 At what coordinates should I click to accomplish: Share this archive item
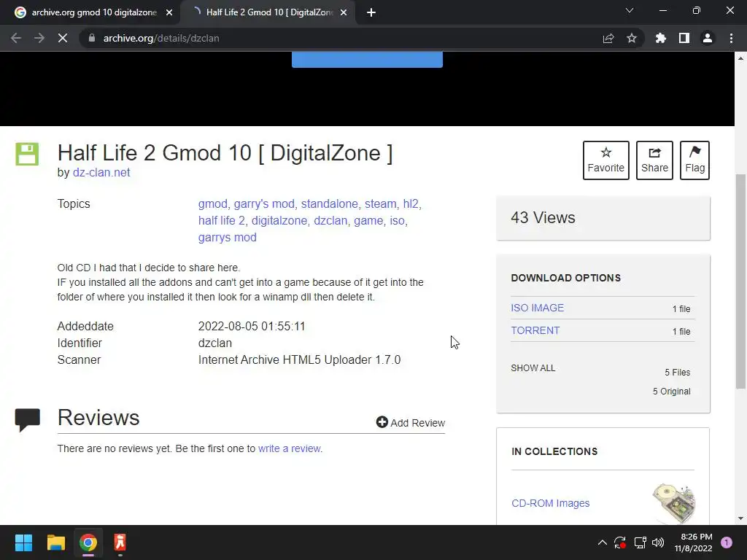[654, 160]
